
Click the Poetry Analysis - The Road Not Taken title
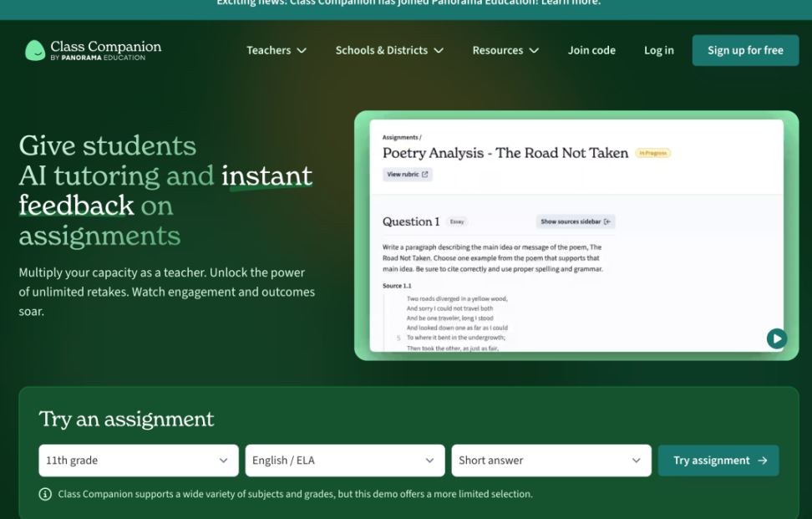pyautogui.click(x=505, y=153)
